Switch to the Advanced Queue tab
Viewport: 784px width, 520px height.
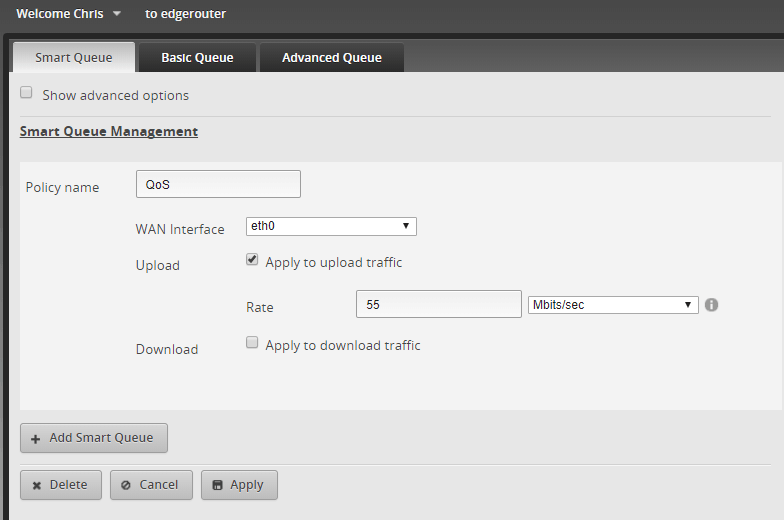(x=331, y=58)
